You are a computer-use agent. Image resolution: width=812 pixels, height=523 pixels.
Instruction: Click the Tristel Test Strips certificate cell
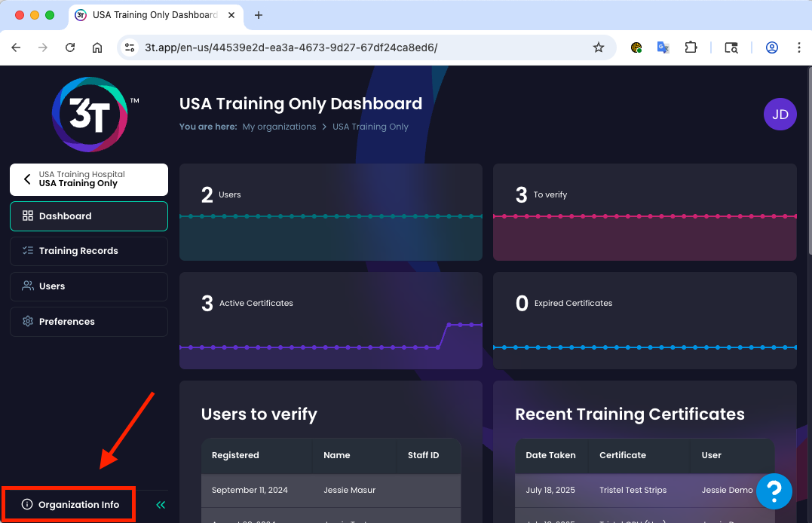[x=633, y=490]
